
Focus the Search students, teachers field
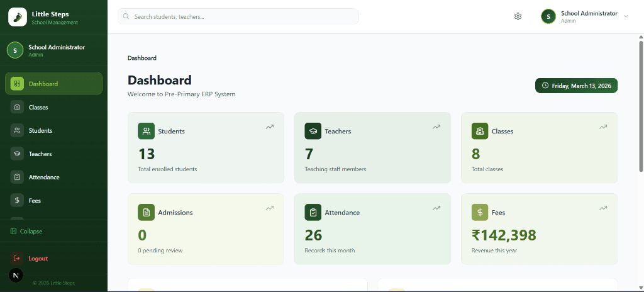(x=238, y=16)
